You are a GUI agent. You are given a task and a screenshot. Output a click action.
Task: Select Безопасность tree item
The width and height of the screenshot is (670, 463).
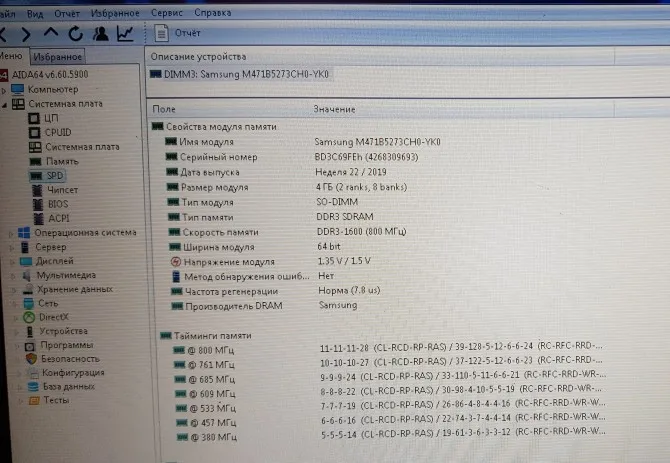point(62,359)
